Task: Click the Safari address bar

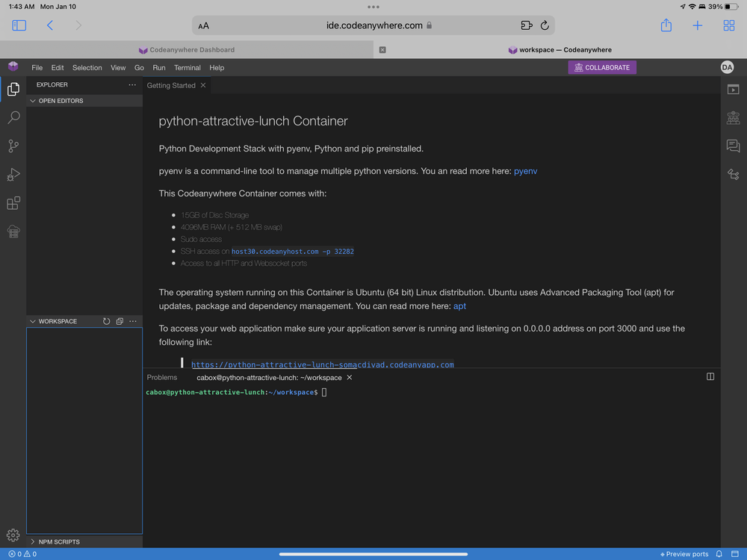Action: pyautogui.click(x=373, y=25)
